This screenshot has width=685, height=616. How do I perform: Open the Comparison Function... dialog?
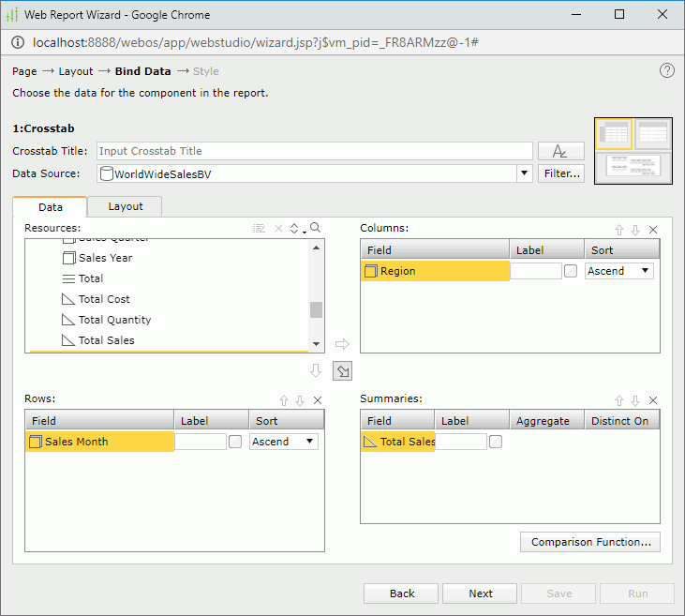pyautogui.click(x=590, y=542)
